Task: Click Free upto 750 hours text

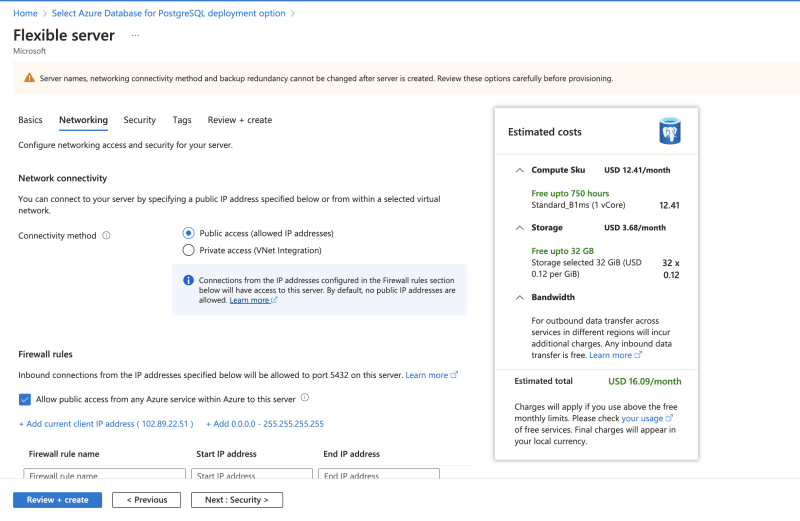Action: point(570,193)
